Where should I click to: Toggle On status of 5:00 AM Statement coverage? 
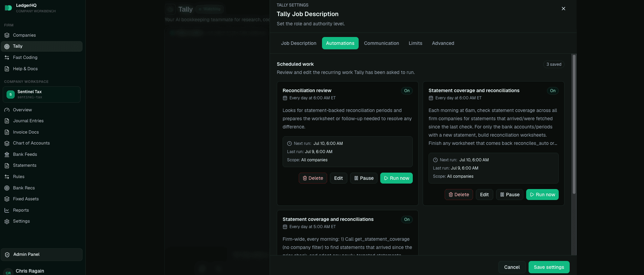tap(407, 220)
